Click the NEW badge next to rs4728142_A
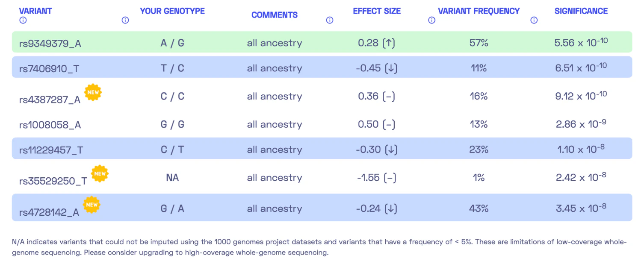Screen dimensions: 644x264 (92, 205)
